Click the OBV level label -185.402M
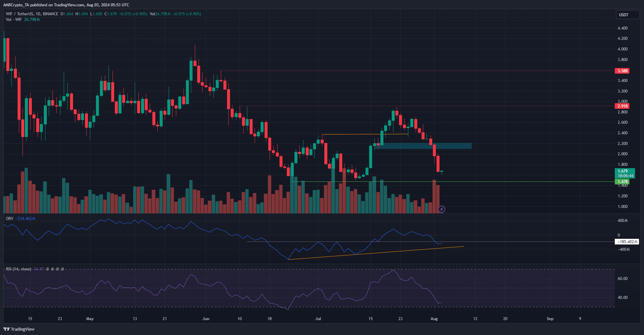Image resolution: width=644 pixels, height=335 pixels. pos(627,242)
